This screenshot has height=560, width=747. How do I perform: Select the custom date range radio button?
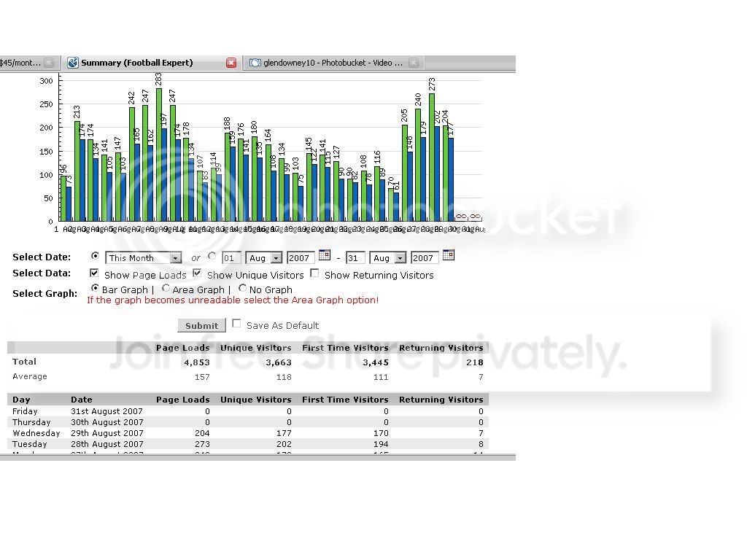tap(212, 256)
